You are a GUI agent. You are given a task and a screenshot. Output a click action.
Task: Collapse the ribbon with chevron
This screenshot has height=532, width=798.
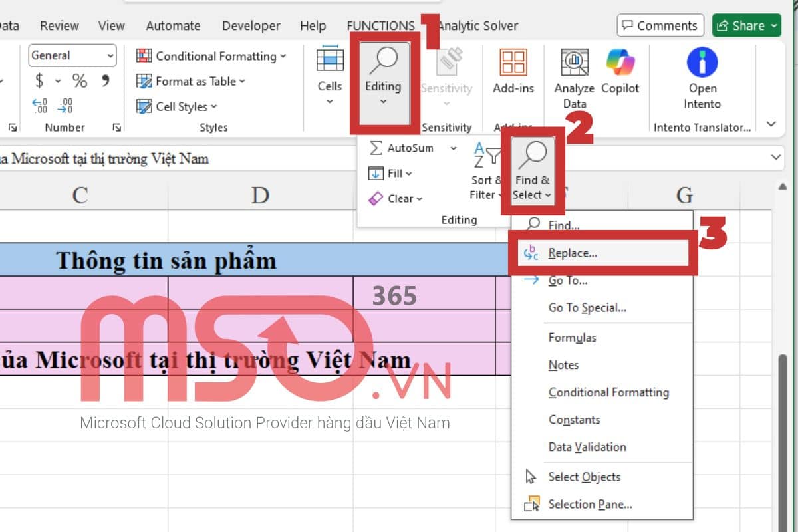point(771,124)
